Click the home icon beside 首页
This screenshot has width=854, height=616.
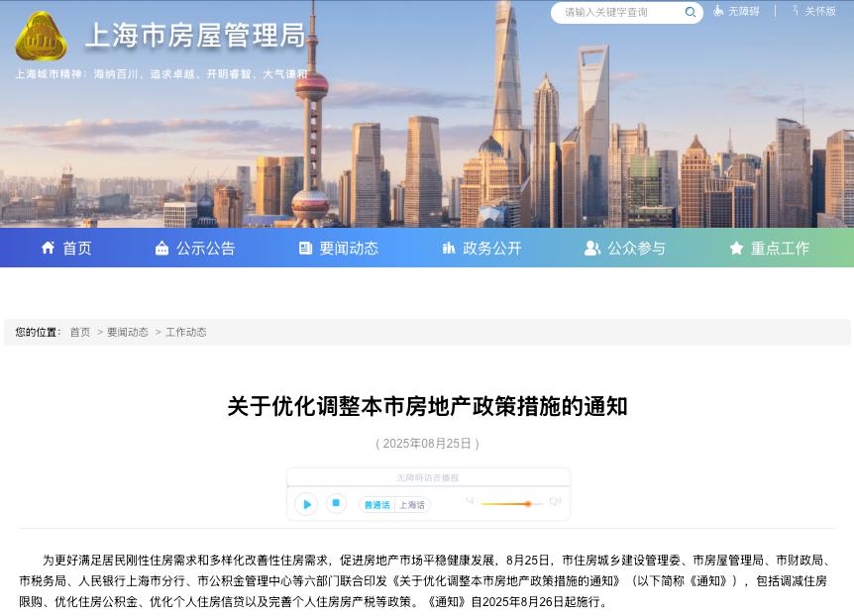tap(48, 248)
